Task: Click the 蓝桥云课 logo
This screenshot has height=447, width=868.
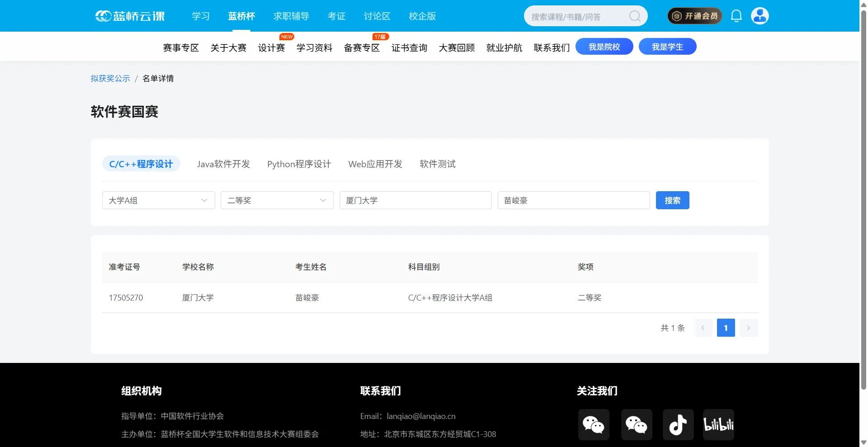Action: tap(130, 16)
